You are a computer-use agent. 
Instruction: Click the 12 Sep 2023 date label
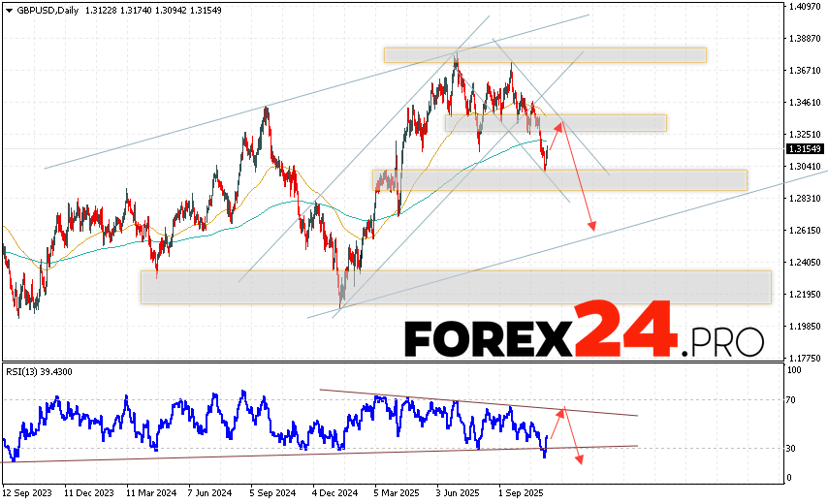coord(27,492)
